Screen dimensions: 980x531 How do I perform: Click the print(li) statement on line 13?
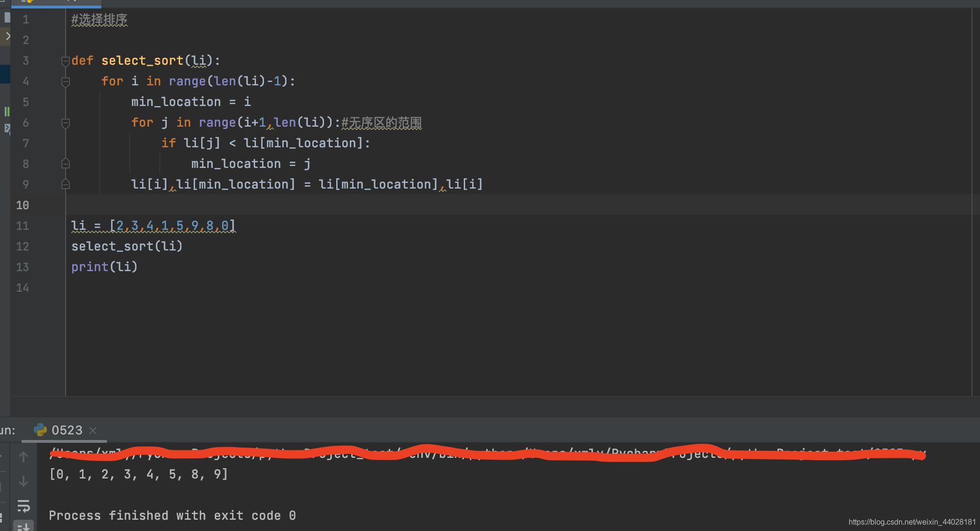(x=104, y=267)
